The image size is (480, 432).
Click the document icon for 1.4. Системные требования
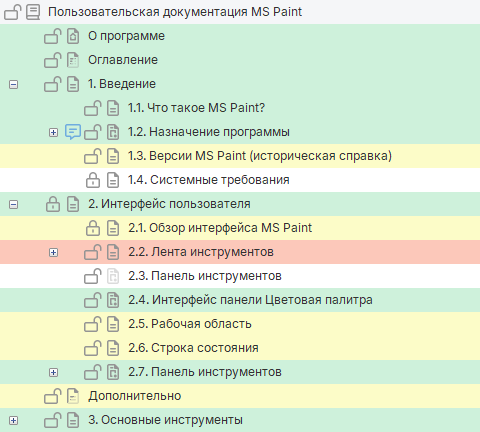tap(113, 180)
